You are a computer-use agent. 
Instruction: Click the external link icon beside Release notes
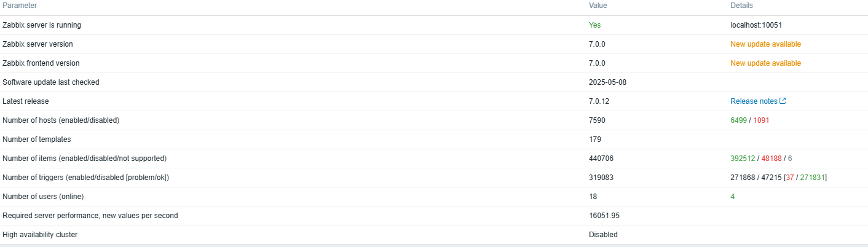point(783,101)
